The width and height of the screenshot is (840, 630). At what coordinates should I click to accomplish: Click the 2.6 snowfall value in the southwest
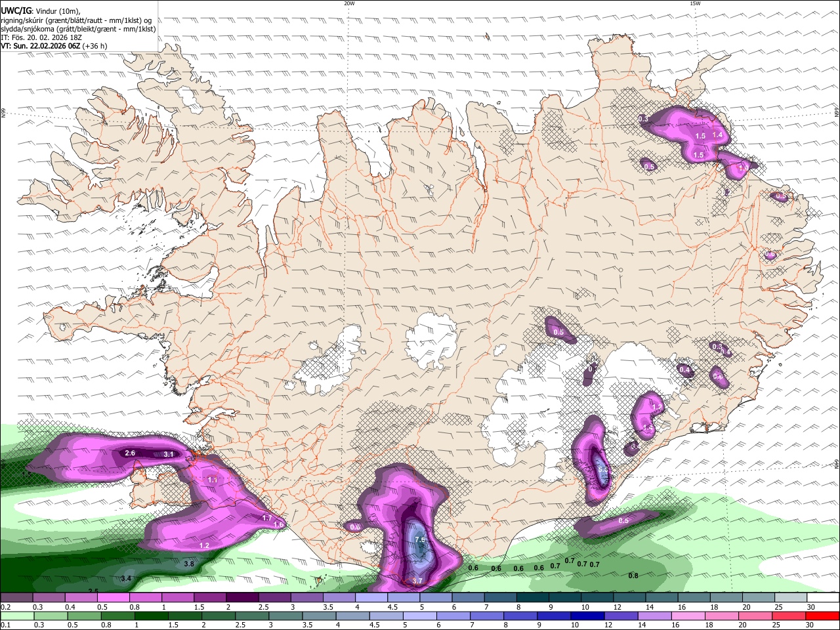pyautogui.click(x=130, y=453)
